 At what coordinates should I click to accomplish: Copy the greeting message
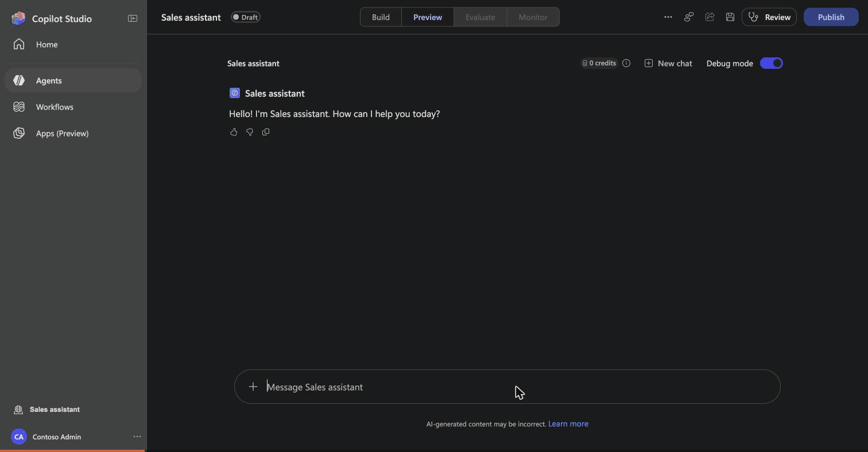[x=266, y=132]
